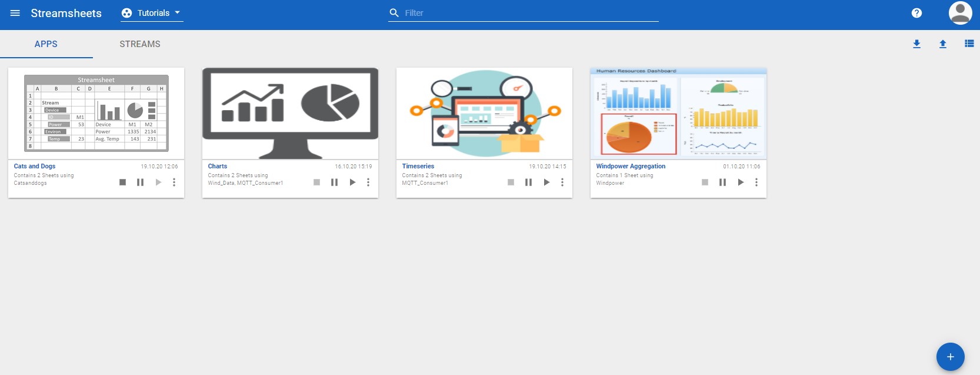Click the Windpower Aggregation date 01.10.20 11:06
The image size is (980, 375).
coord(742,167)
